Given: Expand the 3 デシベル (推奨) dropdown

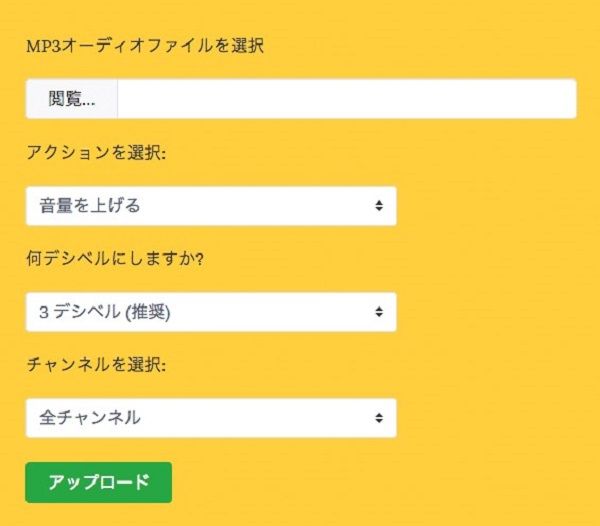Looking at the screenshot, I should tap(211, 312).
